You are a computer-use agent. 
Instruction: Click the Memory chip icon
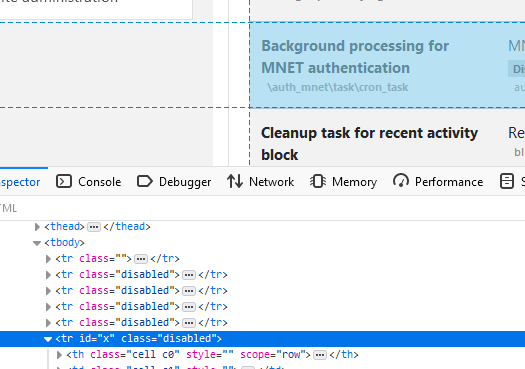coord(318,181)
